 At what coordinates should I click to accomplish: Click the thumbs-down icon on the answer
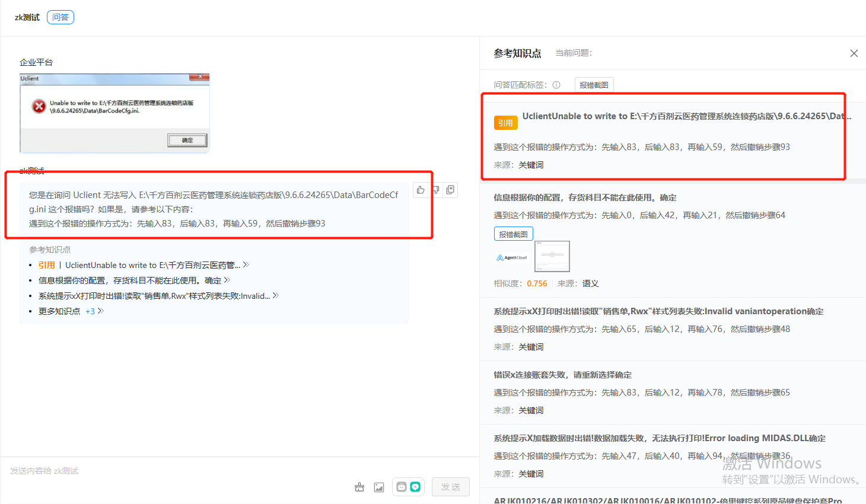click(x=435, y=190)
